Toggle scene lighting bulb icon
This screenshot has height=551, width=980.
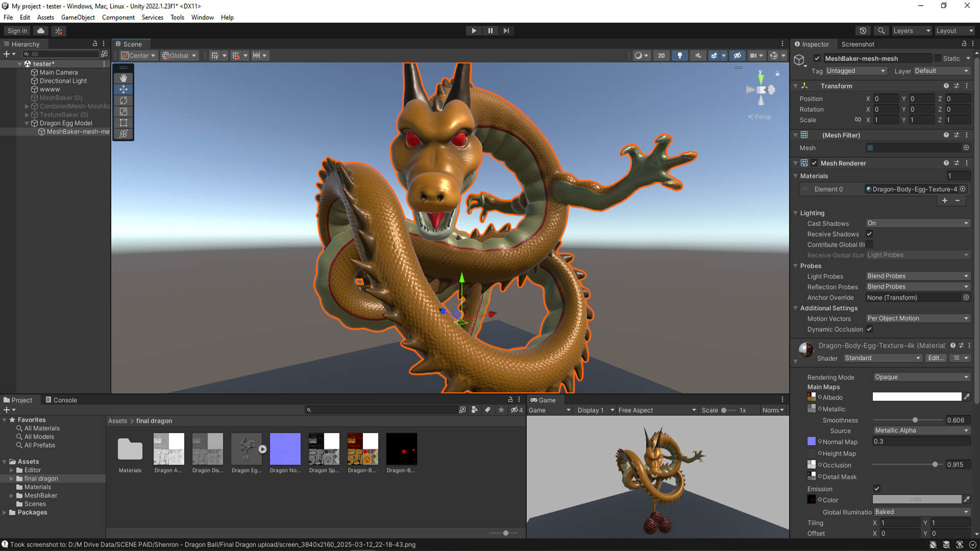[x=679, y=56]
